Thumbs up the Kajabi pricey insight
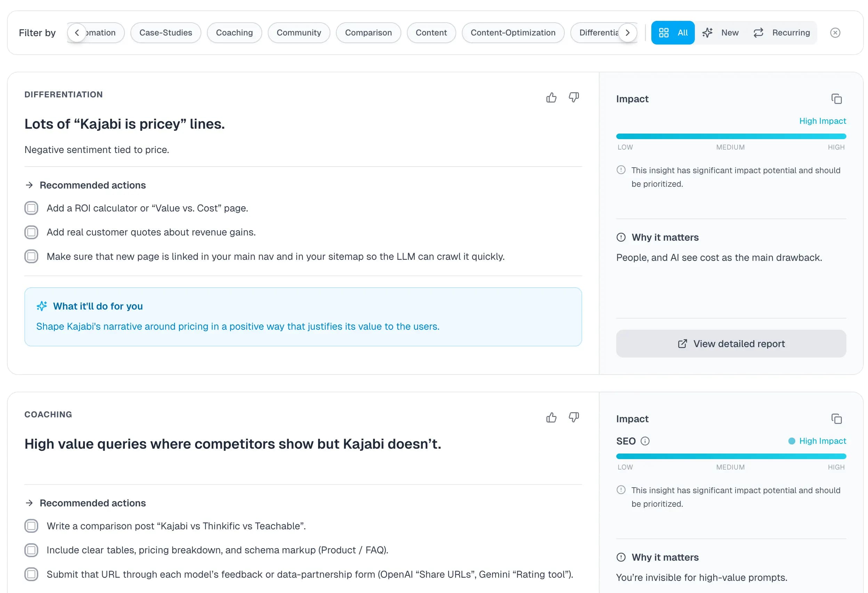This screenshot has width=868, height=593. click(551, 98)
